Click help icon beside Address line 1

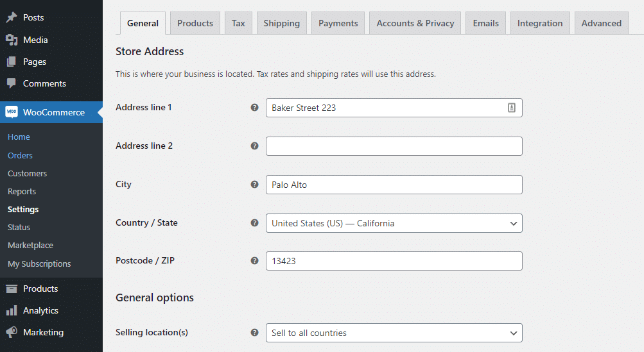(x=254, y=108)
